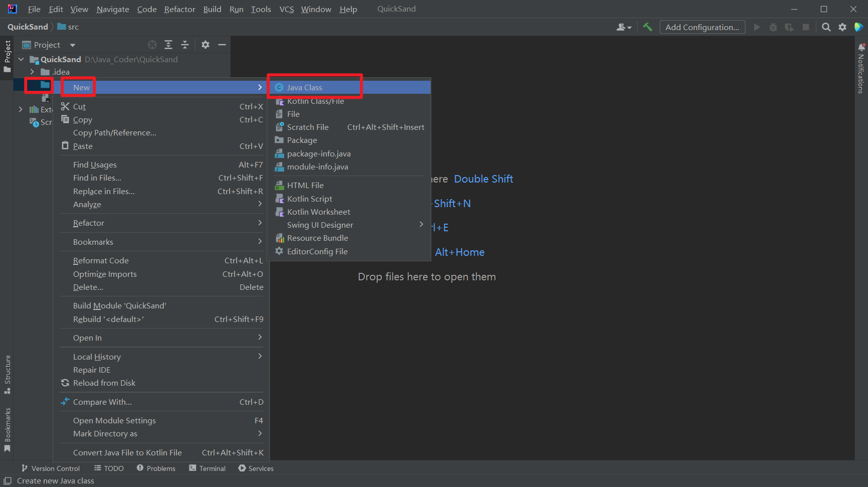The image size is (868, 487).
Task: Expand the Swing UI Designer submenu
Action: [x=349, y=225]
